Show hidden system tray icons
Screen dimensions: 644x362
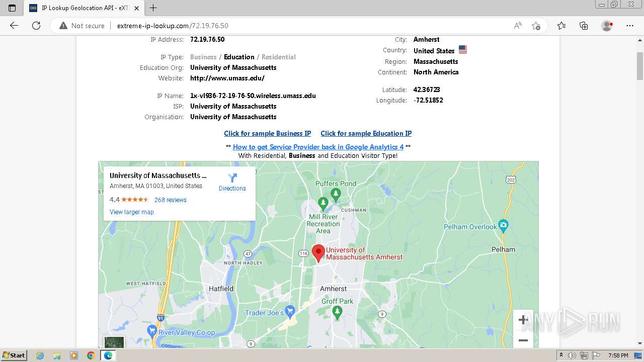coord(561,355)
